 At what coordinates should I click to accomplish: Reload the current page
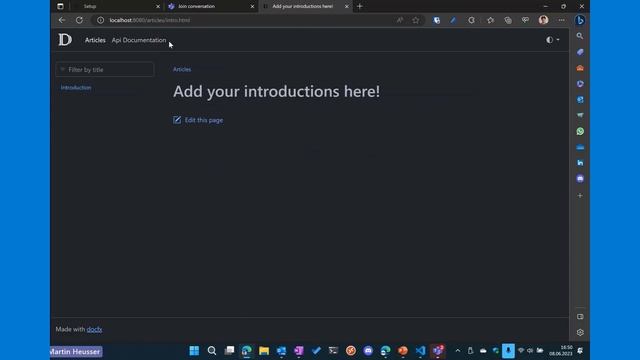click(x=79, y=20)
